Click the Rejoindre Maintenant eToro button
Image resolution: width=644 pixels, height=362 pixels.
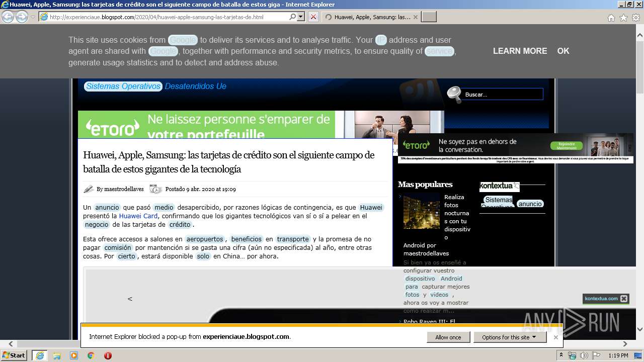(567, 146)
